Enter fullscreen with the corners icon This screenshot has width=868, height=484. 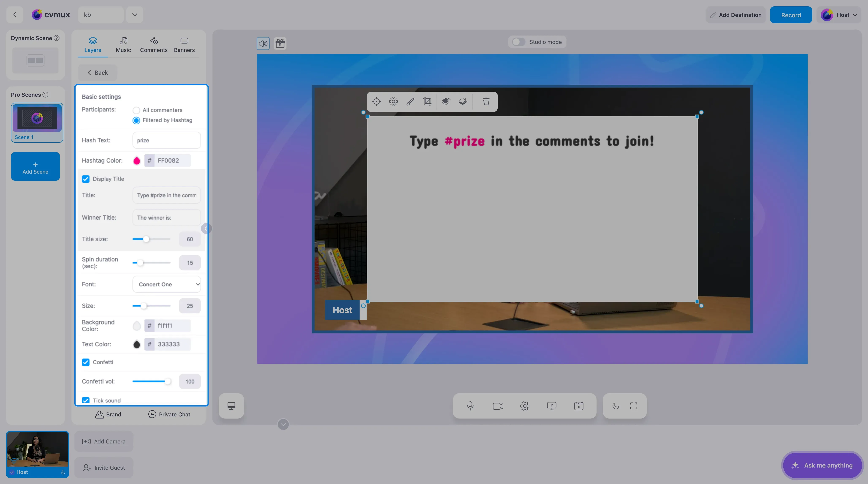point(633,406)
